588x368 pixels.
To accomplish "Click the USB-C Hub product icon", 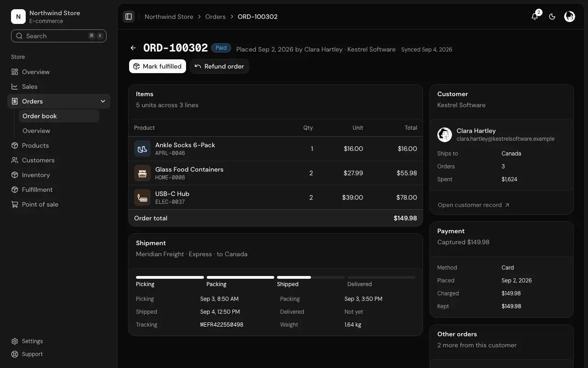I will pos(142,197).
